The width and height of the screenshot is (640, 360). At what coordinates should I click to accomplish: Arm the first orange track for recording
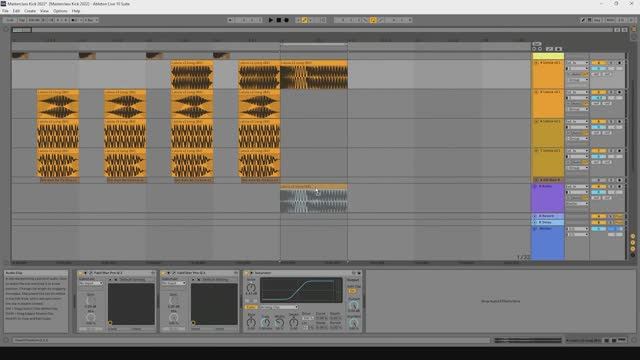click(x=620, y=63)
